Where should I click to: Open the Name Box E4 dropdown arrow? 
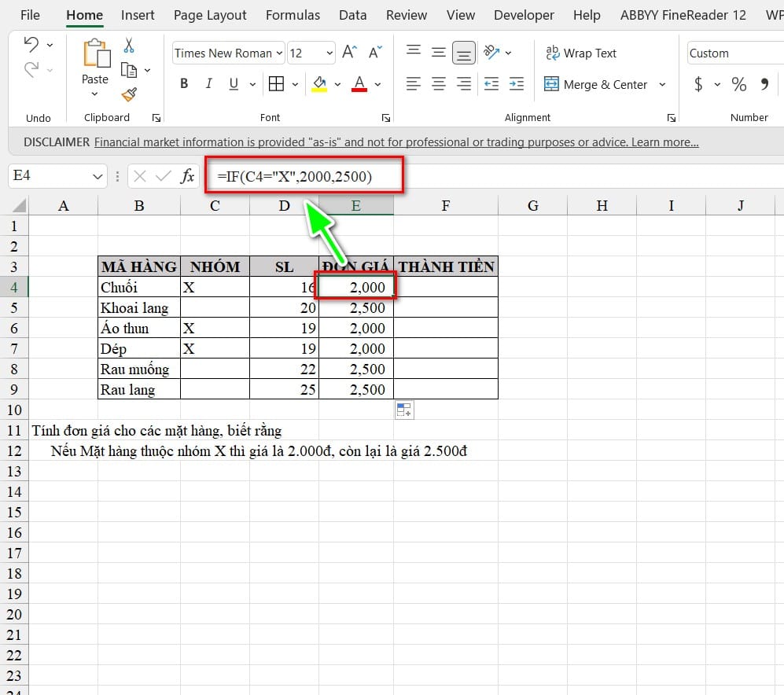(x=98, y=176)
